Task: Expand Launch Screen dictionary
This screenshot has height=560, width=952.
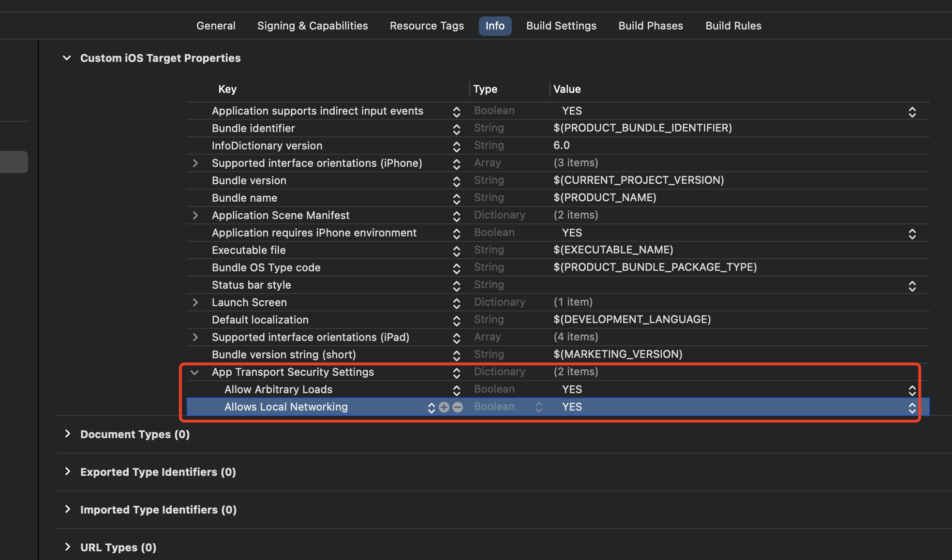Action: coord(195,303)
